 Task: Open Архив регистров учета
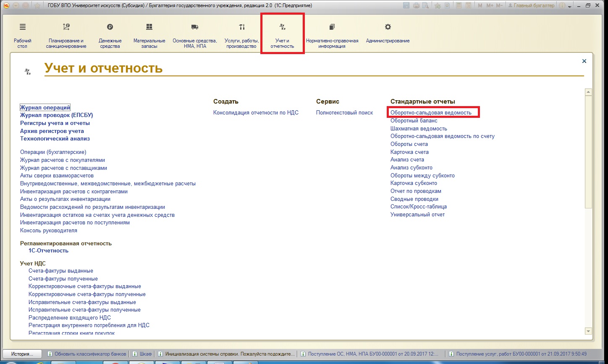coord(52,131)
